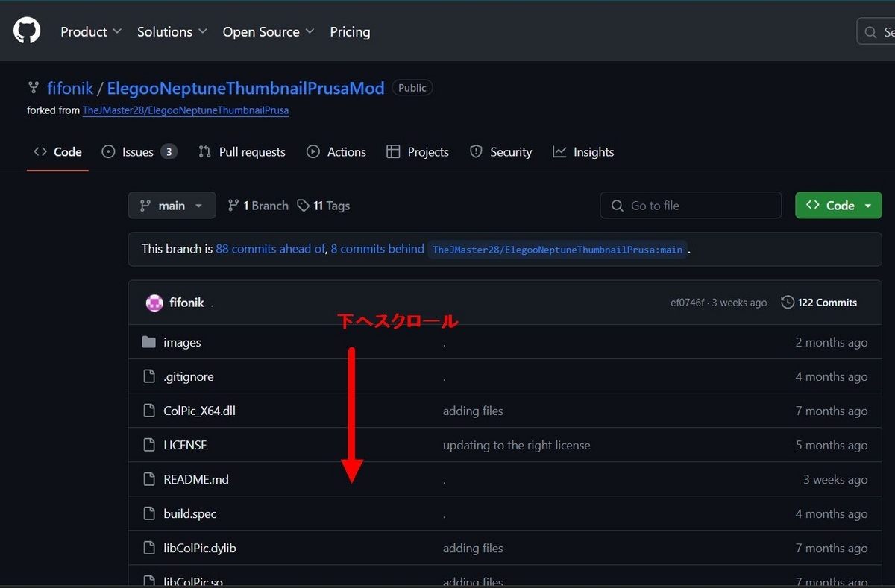The height and width of the screenshot is (588, 895).
Task: Click the README.md file icon
Action: coord(149,479)
